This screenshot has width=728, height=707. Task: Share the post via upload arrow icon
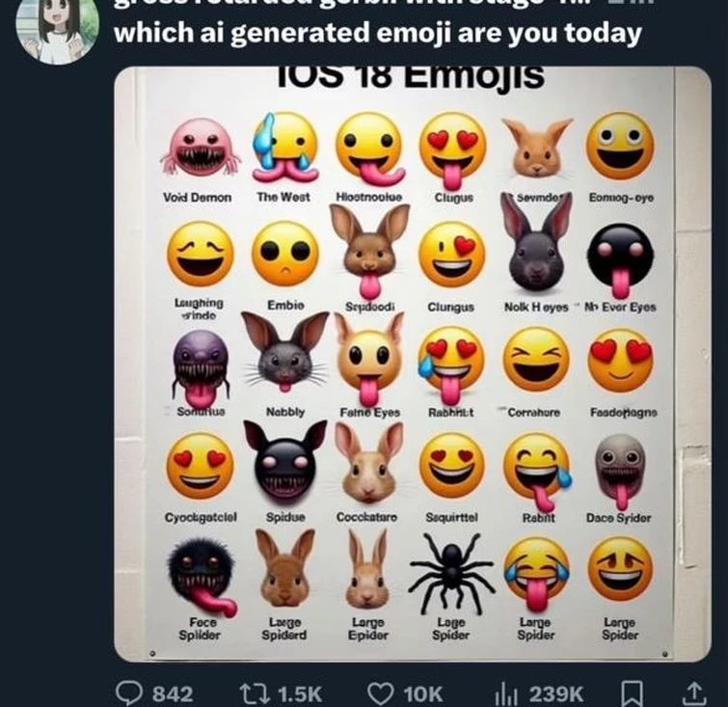coord(693,693)
